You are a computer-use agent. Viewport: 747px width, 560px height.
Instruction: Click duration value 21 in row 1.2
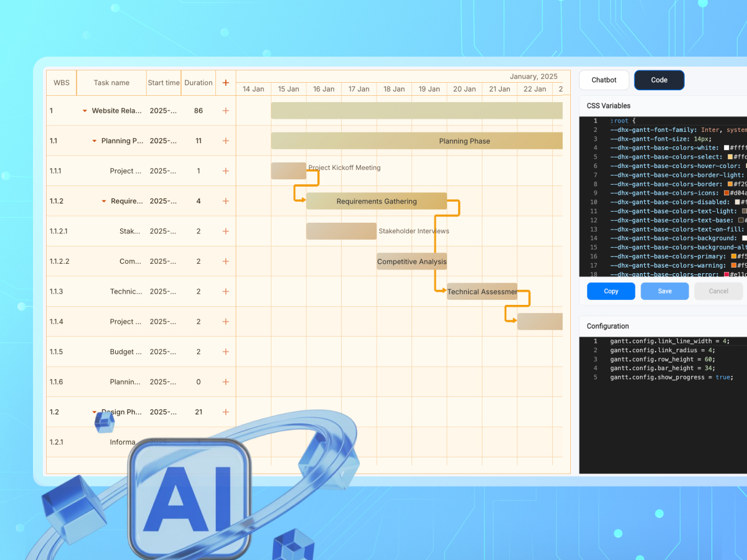[x=199, y=412]
